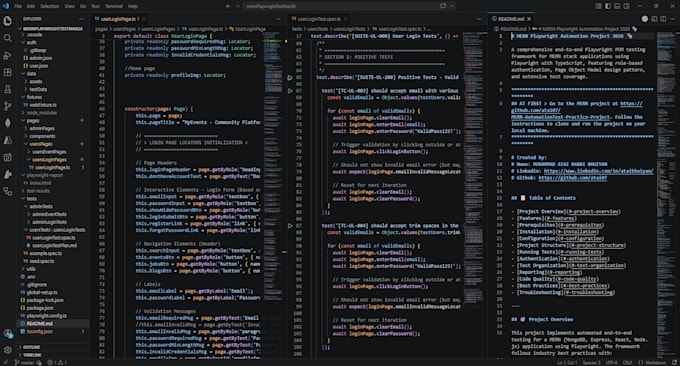Open the Source Control view
Screen dimensions: 680x366
(x=7, y=106)
